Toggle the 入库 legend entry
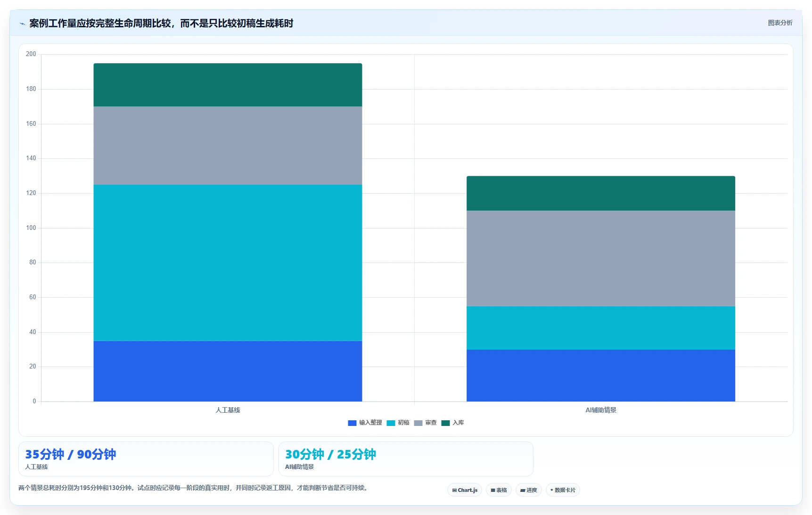Viewport: 812px width, 515px height. point(452,423)
